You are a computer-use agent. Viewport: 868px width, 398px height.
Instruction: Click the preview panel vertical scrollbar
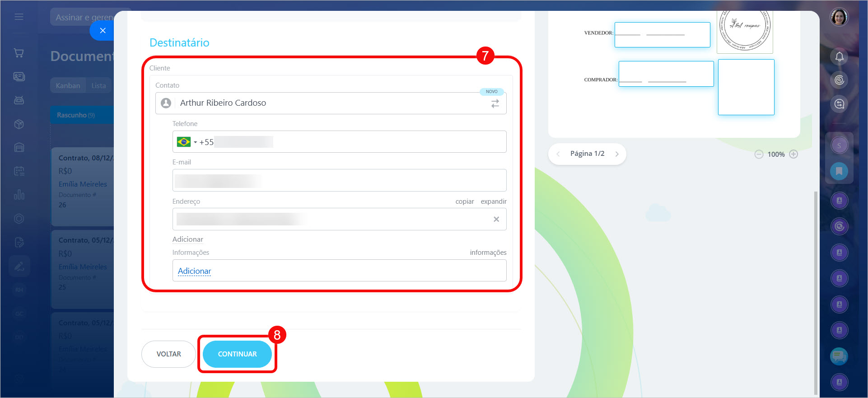click(x=815, y=293)
